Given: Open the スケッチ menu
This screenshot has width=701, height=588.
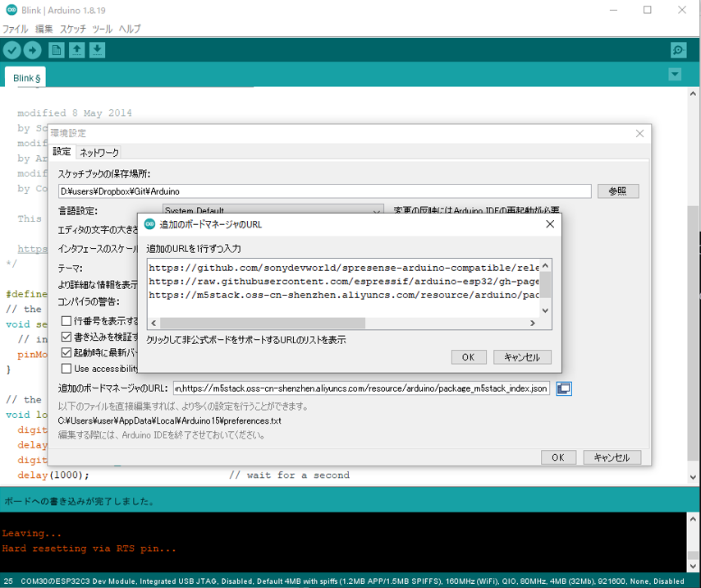Looking at the screenshot, I should pyautogui.click(x=73, y=29).
